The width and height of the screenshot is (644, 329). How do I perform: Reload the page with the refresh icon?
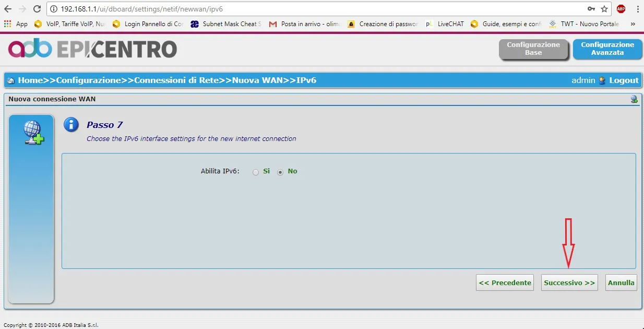[37, 9]
